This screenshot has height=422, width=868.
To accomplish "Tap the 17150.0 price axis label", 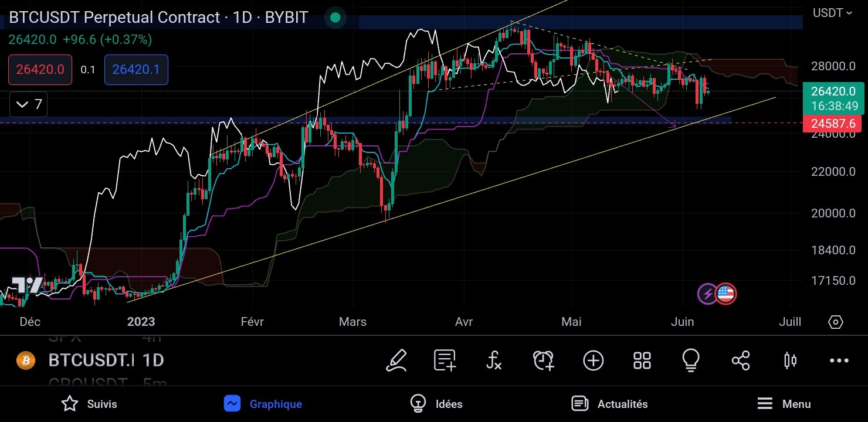I will (x=833, y=281).
